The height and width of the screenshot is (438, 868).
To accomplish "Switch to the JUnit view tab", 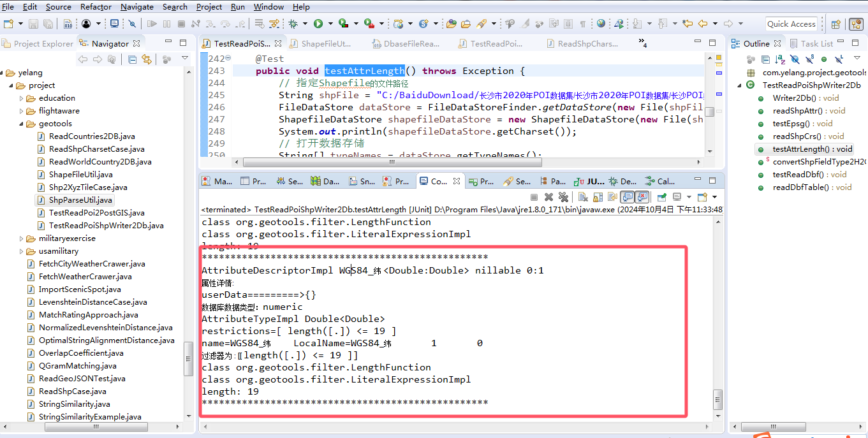I will [589, 181].
